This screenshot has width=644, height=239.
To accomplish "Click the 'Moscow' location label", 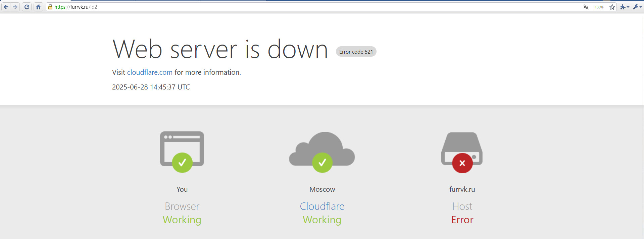I will tap(322, 189).
